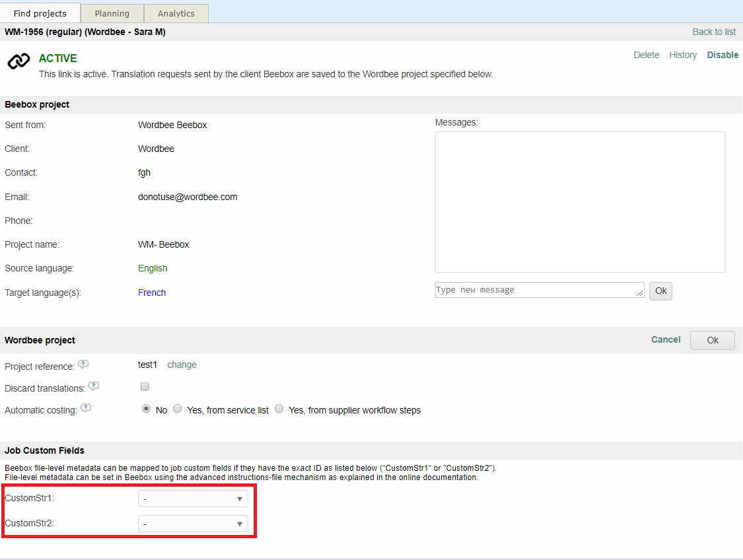The width and height of the screenshot is (743, 560).
Task: Click the Type new message field
Action: [x=539, y=290]
